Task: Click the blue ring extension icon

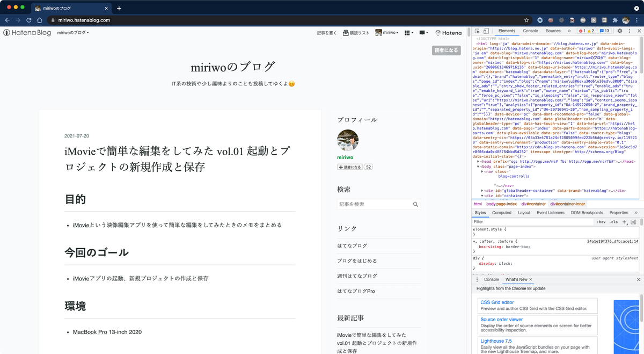Action: 540,20
